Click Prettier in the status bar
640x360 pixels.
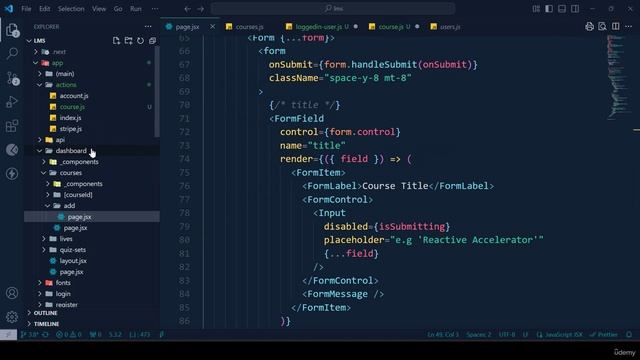pyautogui.click(x=604, y=334)
